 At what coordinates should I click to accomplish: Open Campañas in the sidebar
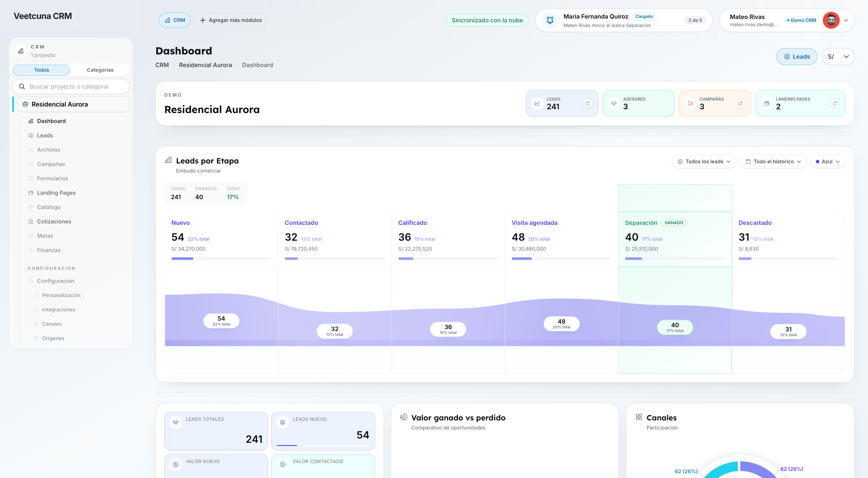51,164
